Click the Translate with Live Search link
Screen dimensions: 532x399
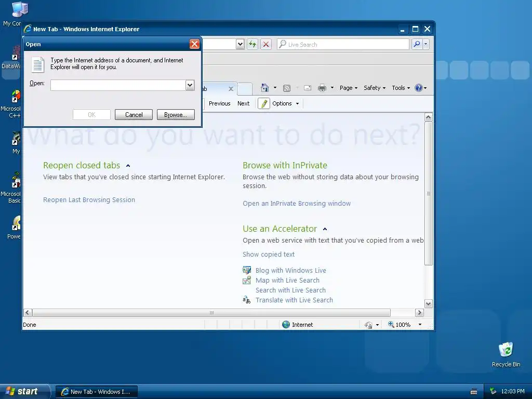point(294,300)
